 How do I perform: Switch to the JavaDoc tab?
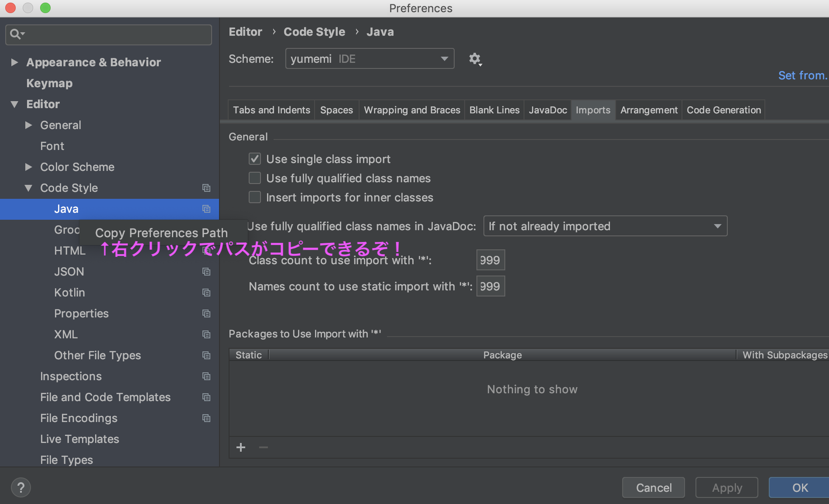[x=548, y=110]
